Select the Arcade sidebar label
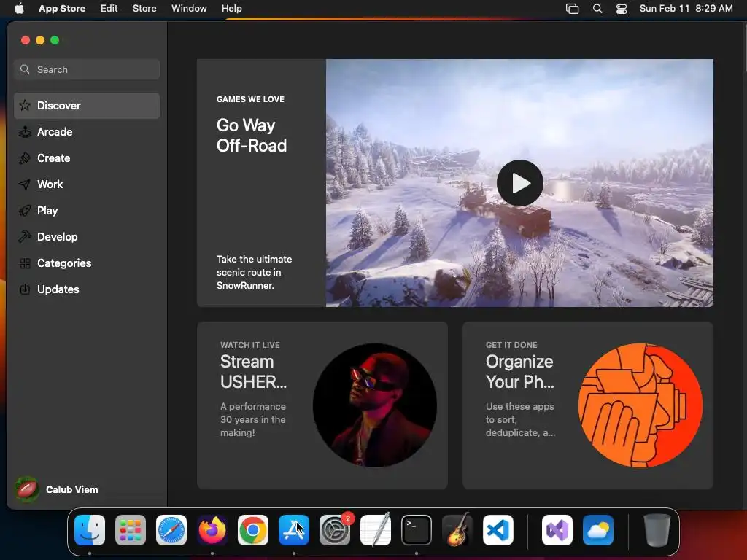Viewport: 747px width, 560px height. (x=55, y=132)
